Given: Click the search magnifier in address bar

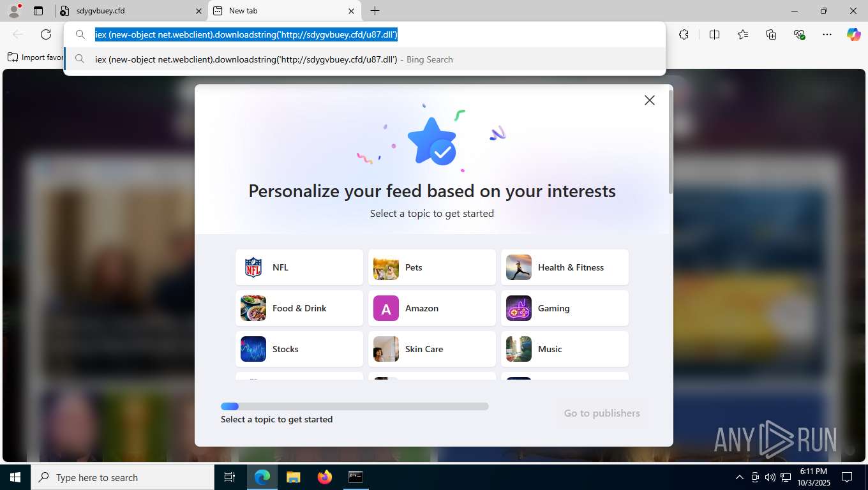Looking at the screenshot, I should (x=80, y=34).
